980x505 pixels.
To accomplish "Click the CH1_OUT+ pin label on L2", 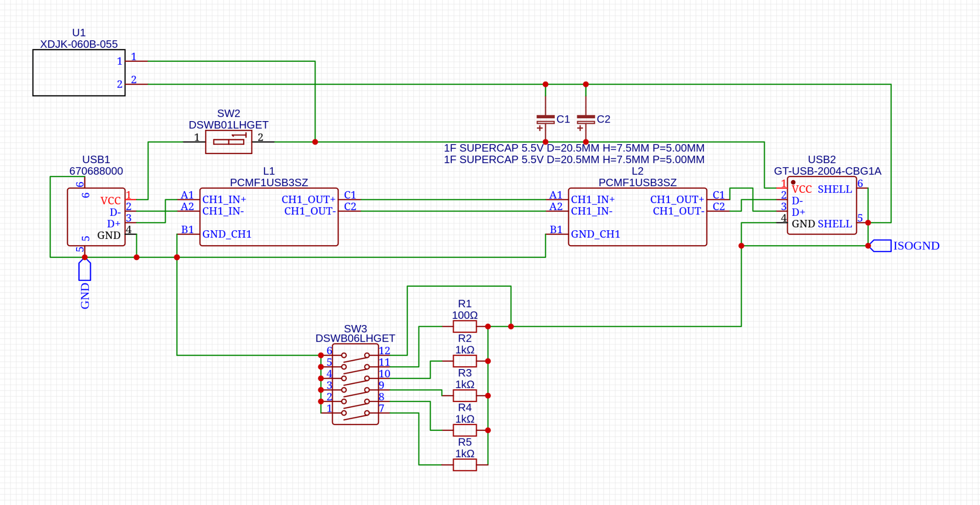I will [677, 199].
